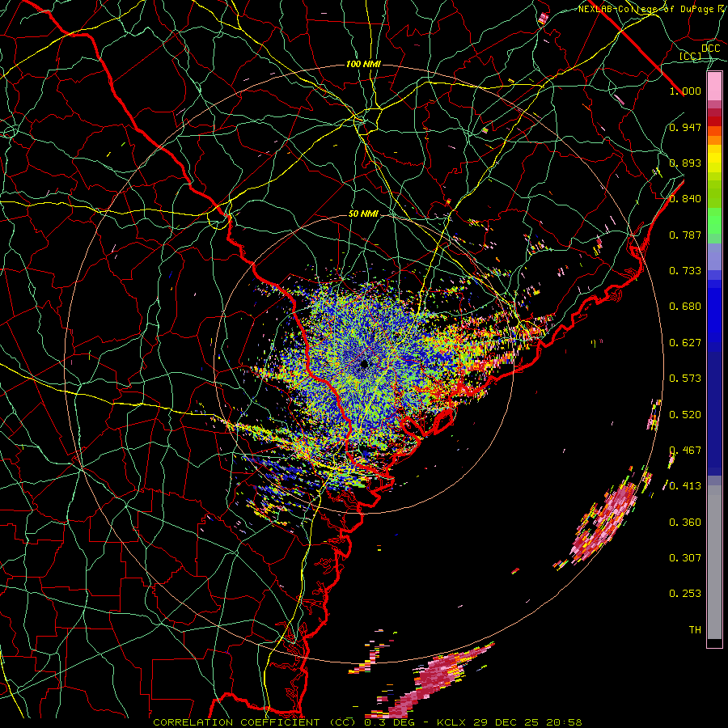This screenshot has height=728, width=728.
Task: Click the 100 NMI range ring label
Action: [x=363, y=64]
